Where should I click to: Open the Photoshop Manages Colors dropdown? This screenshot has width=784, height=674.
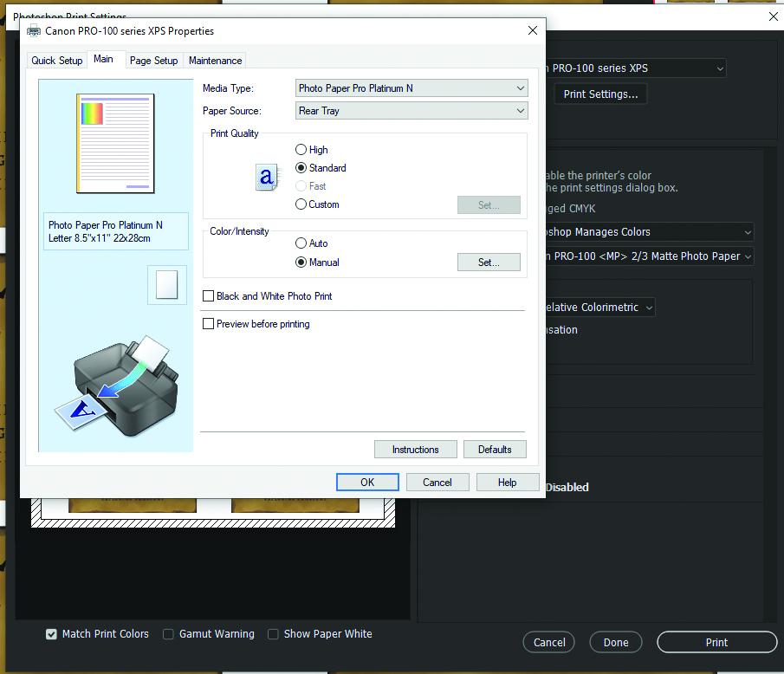[650, 232]
